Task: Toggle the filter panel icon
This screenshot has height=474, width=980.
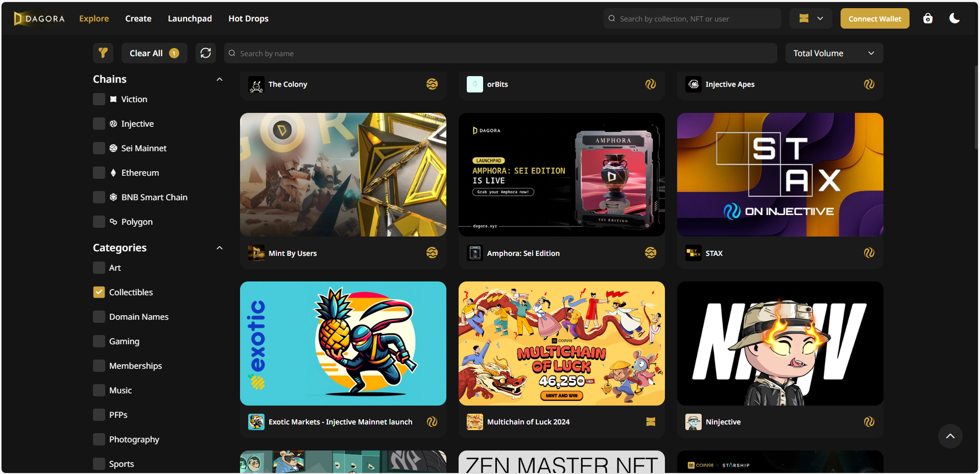Action: click(x=103, y=53)
